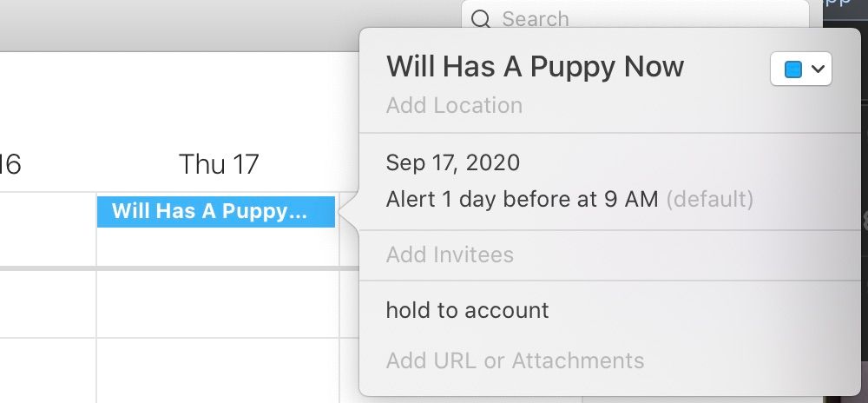Screen dimensions: 868x403
Task: Click the blue calendar color swatch
Action: click(792, 70)
